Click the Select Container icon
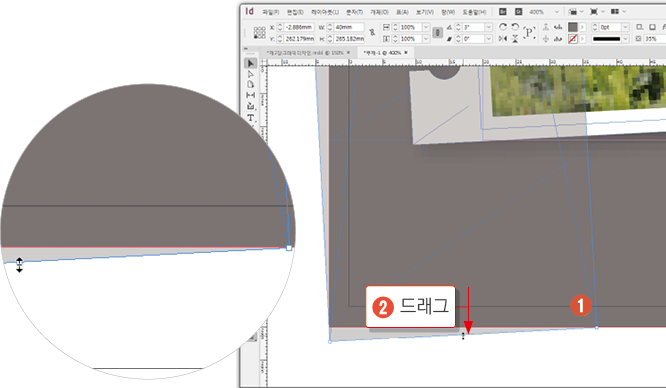666x388 pixels. coord(546,27)
